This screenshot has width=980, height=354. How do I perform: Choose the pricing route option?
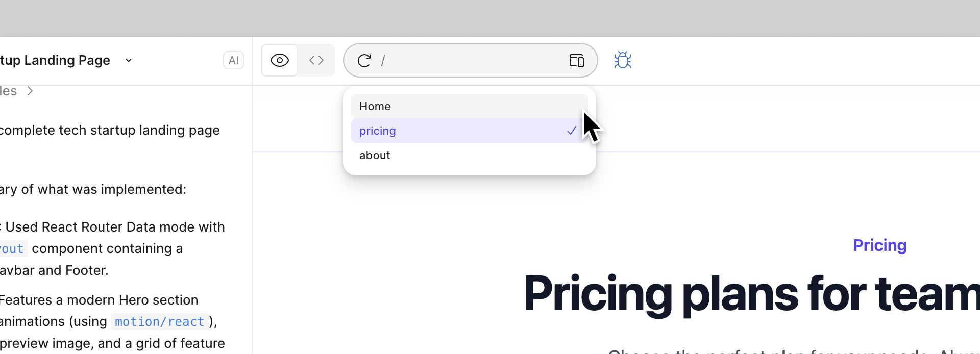[x=378, y=131]
